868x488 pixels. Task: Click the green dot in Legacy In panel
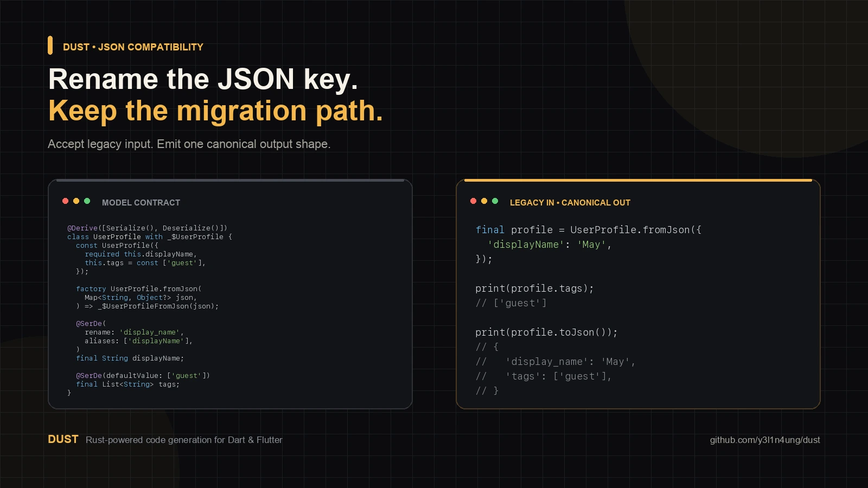coord(495,201)
